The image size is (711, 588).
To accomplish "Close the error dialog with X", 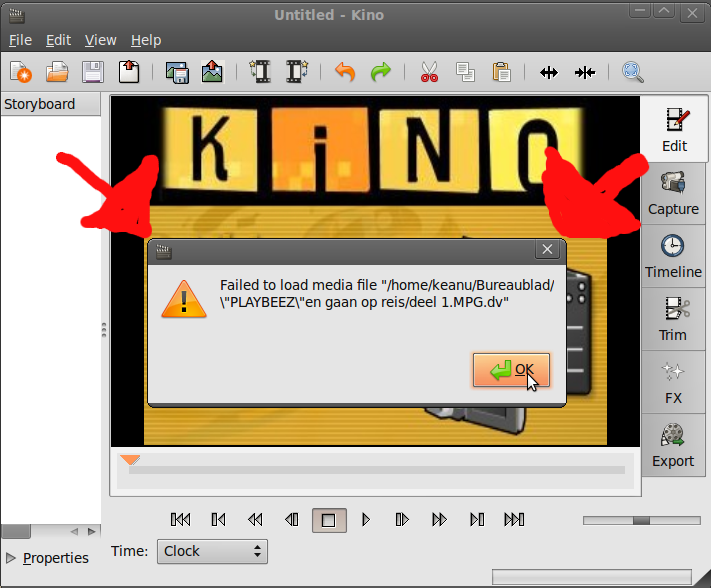I will (547, 250).
